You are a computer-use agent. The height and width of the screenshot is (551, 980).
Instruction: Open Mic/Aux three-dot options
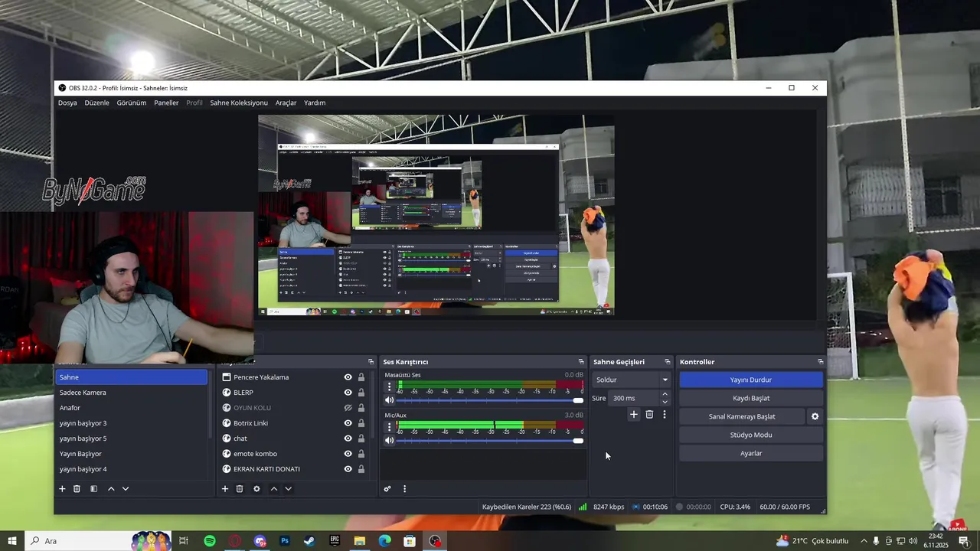(389, 427)
